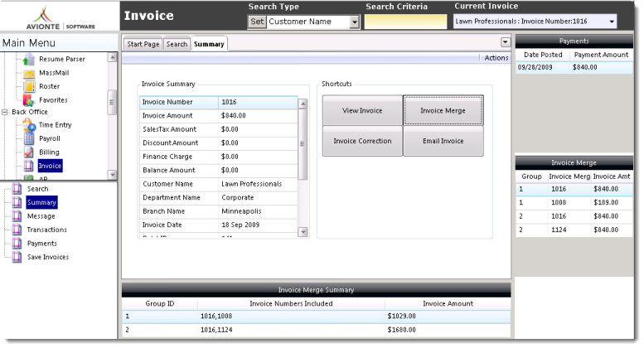Viewport: 644px width, 348px height.
Task: Click the MassMail envelope icon
Action: point(28,73)
